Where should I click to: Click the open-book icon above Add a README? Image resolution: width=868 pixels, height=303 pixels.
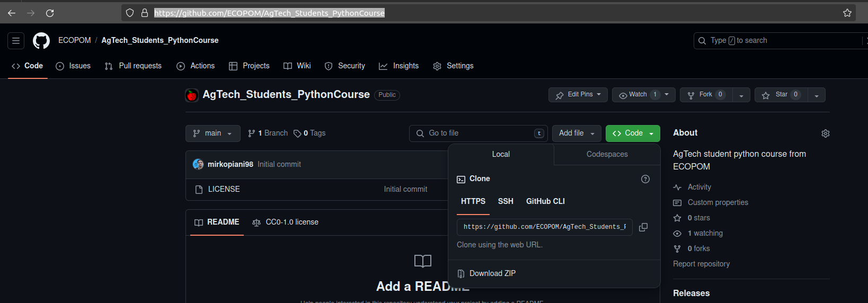[x=423, y=261]
